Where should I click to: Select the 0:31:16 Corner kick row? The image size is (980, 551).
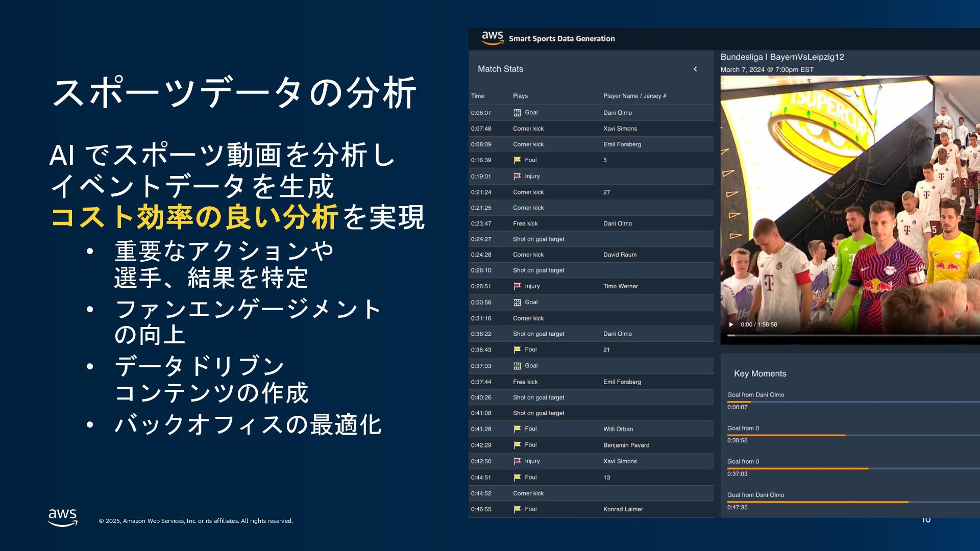coord(591,318)
